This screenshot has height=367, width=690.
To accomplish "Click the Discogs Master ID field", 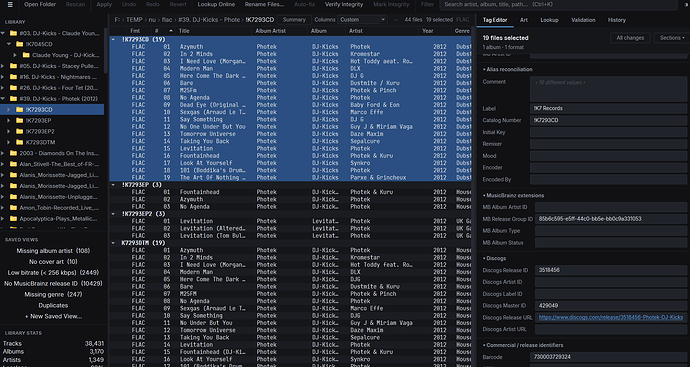I will pos(611,305).
